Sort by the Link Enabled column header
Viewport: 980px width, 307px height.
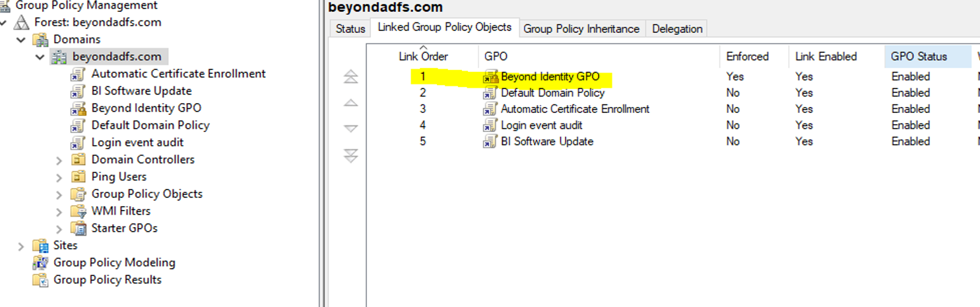(x=836, y=57)
